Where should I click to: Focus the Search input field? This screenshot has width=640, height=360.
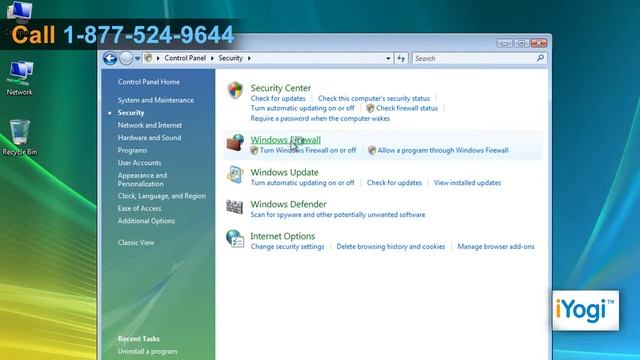pyautogui.click(x=479, y=58)
